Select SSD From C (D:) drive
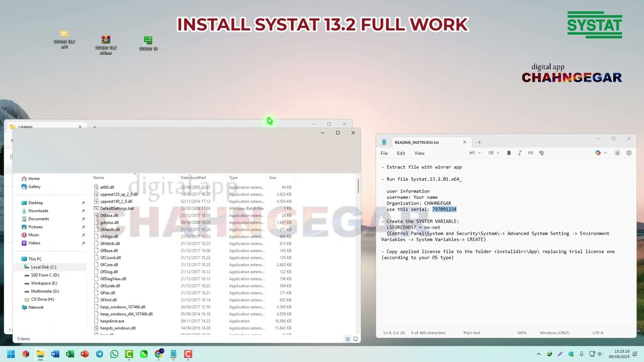Image resolution: width=644 pixels, height=362 pixels. click(45, 275)
